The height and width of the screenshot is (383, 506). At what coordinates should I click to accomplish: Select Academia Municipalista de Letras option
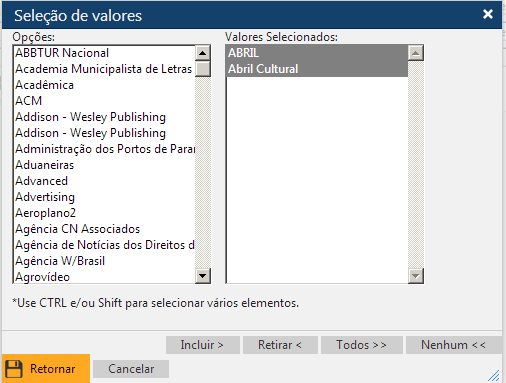click(x=104, y=69)
